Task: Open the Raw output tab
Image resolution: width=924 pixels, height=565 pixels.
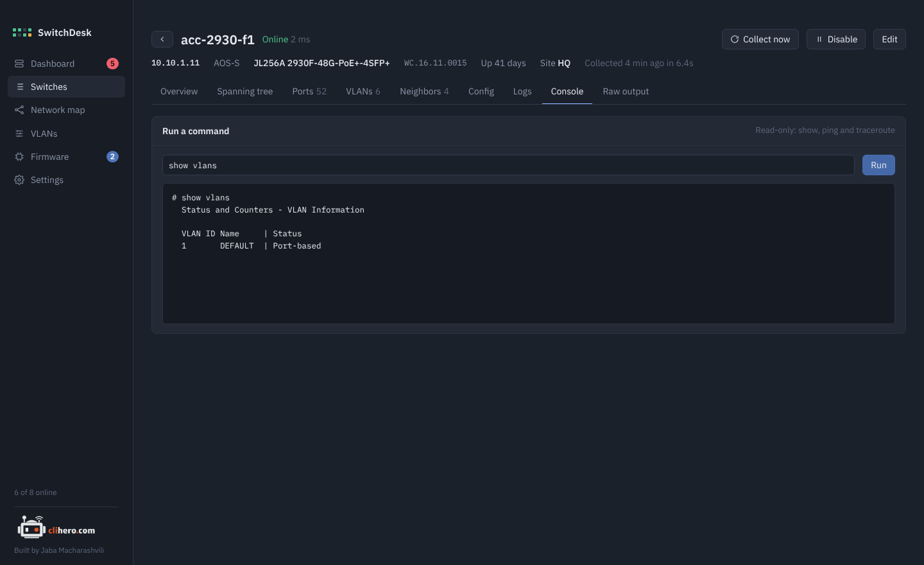Action: 626,91
